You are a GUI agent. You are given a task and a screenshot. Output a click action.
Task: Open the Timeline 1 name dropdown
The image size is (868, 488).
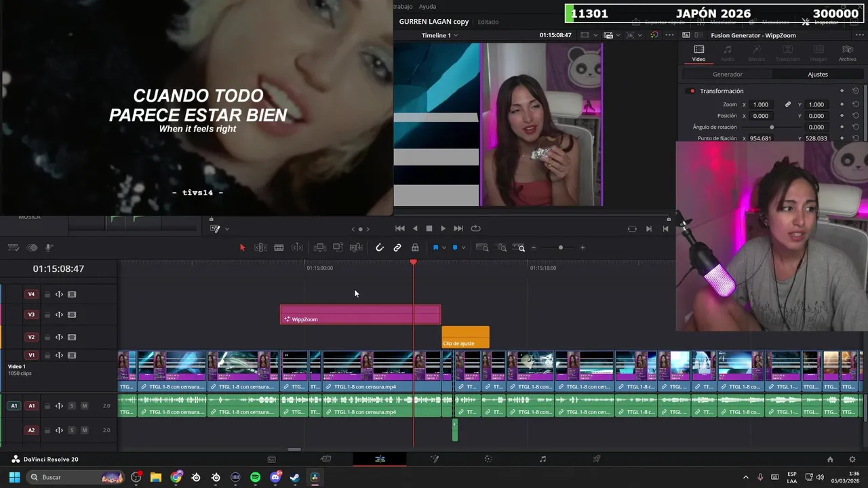439,35
